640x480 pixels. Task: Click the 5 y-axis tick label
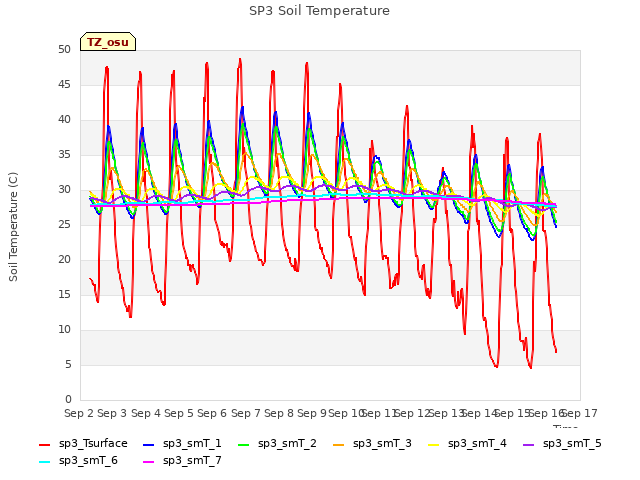[68, 364]
